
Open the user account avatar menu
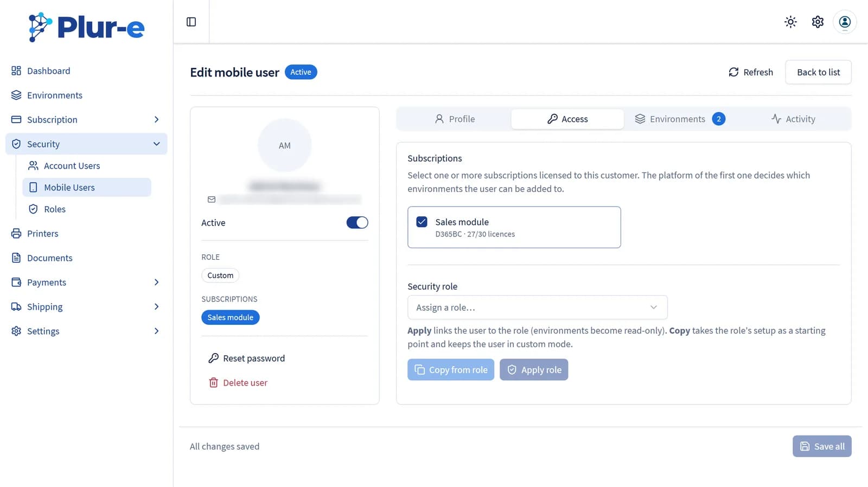845,22
